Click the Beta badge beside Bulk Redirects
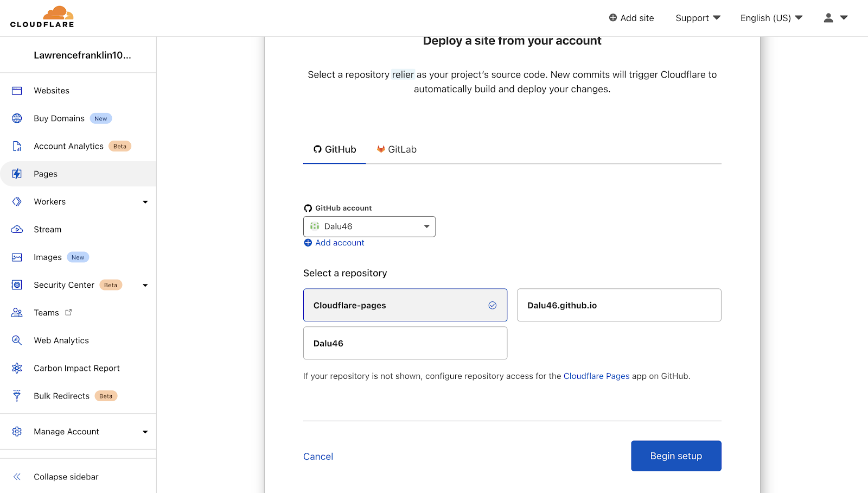The height and width of the screenshot is (493, 868). [106, 396]
